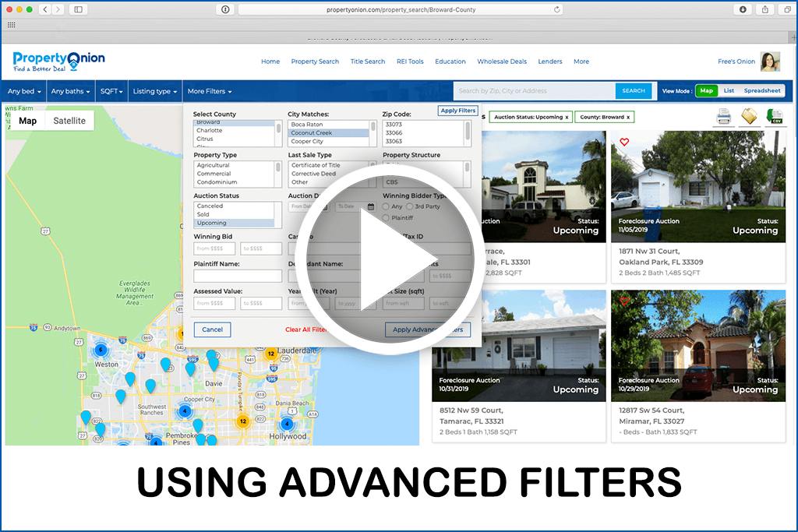
Task: Switch to List view mode
Action: [x=729, y=90]
